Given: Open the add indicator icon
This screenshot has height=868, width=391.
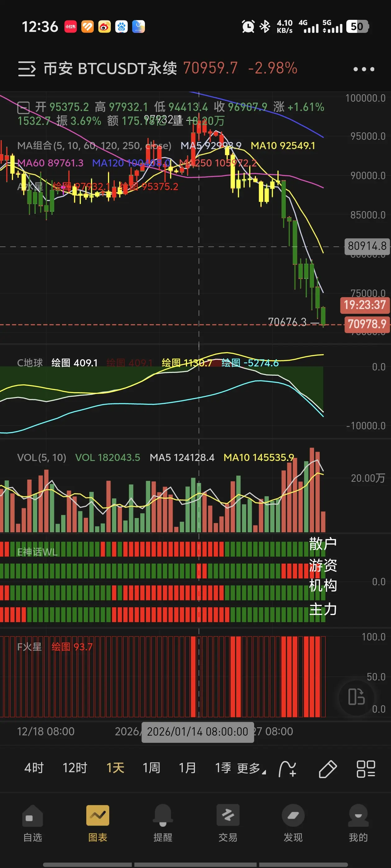Looking at the screenshot, I should pos(287,768).
